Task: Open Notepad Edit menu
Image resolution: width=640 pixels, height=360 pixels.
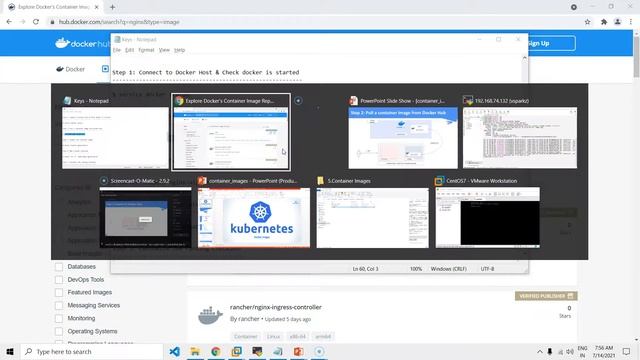Action: (x=129, y=50)
